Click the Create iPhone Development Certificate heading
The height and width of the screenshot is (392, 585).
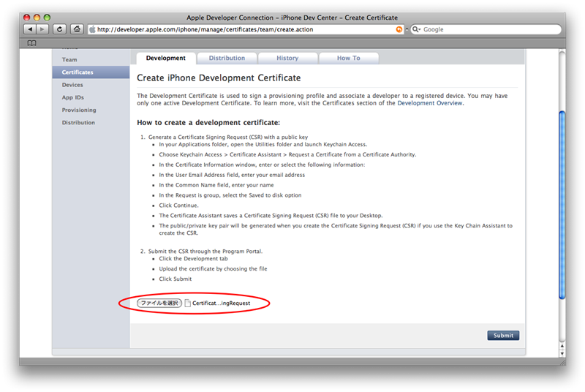(x=219, y=78)
